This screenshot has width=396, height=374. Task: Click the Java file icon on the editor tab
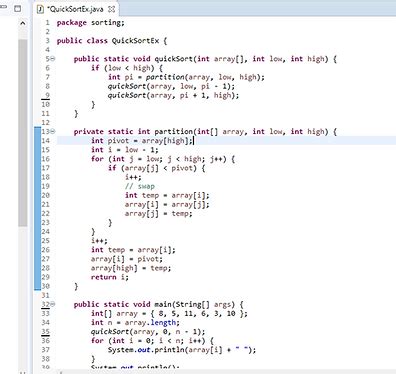[x=41, y=9]
